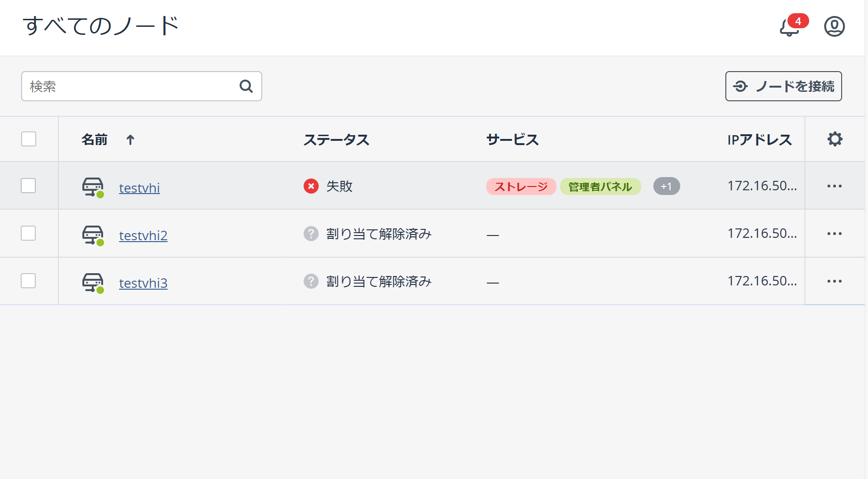This screenshot has height=479, width=868.
Task: Open the notifications bell icon
Action: [x=789, y=28]
